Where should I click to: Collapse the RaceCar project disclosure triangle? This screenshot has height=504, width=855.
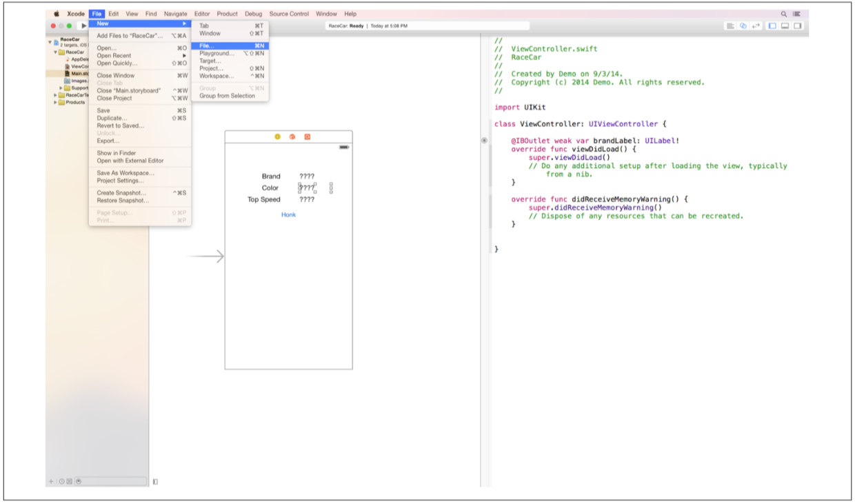(x=50, y=42)
